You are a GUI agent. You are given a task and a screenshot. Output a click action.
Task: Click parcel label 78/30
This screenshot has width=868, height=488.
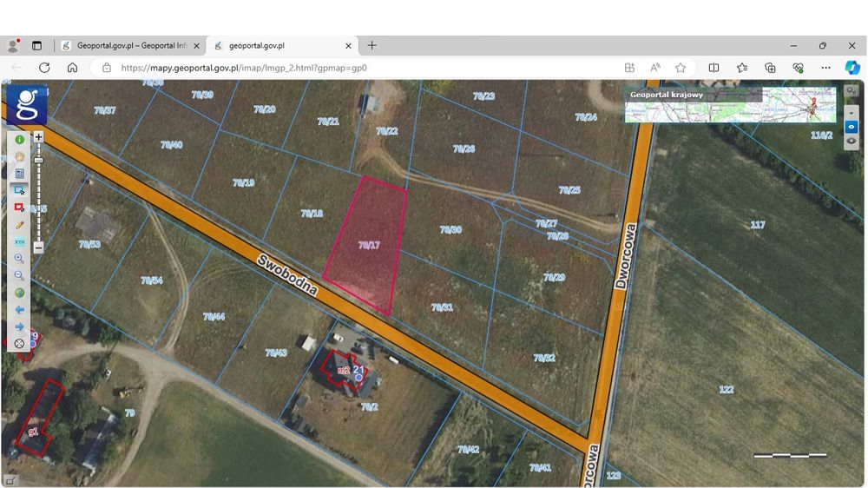(x=450, y=229)
